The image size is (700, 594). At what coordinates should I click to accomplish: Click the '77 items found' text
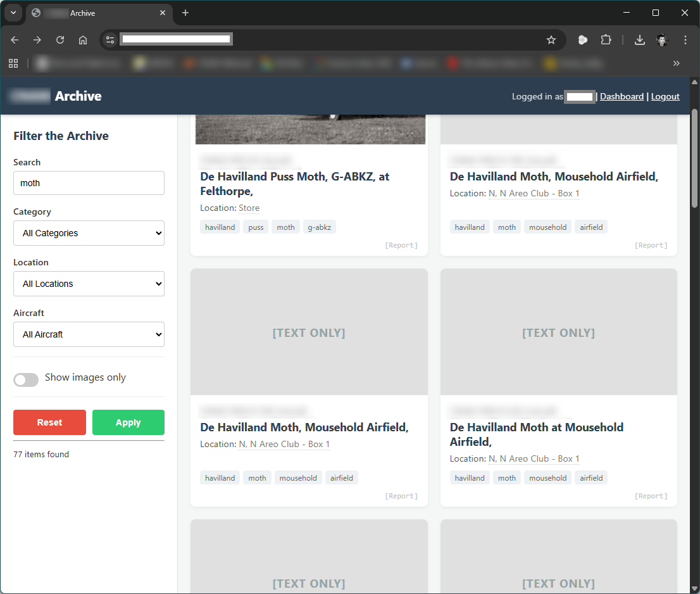coord(41,454)
